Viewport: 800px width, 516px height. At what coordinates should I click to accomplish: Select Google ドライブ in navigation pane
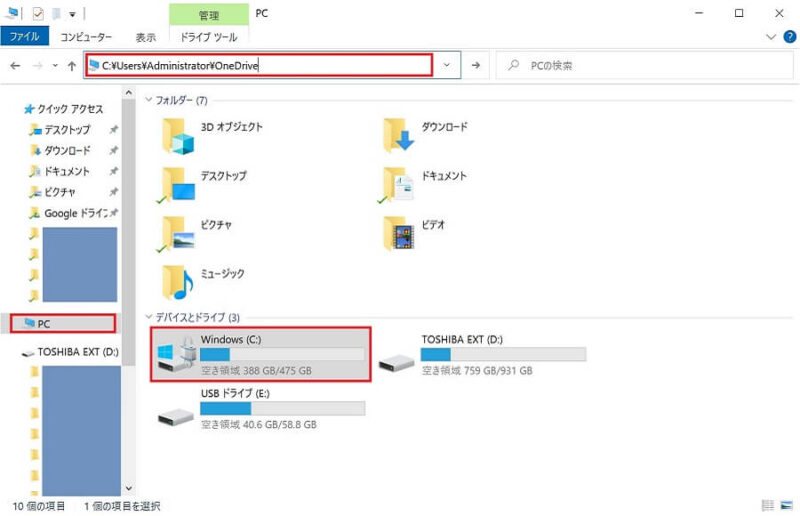point(69,213)
